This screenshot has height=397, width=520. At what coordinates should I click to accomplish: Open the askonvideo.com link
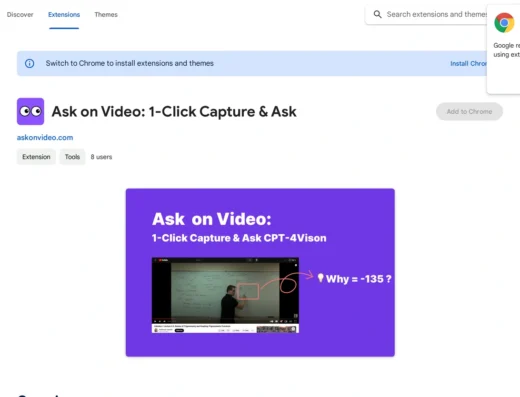pyautogui.click(x=45, y=137)
